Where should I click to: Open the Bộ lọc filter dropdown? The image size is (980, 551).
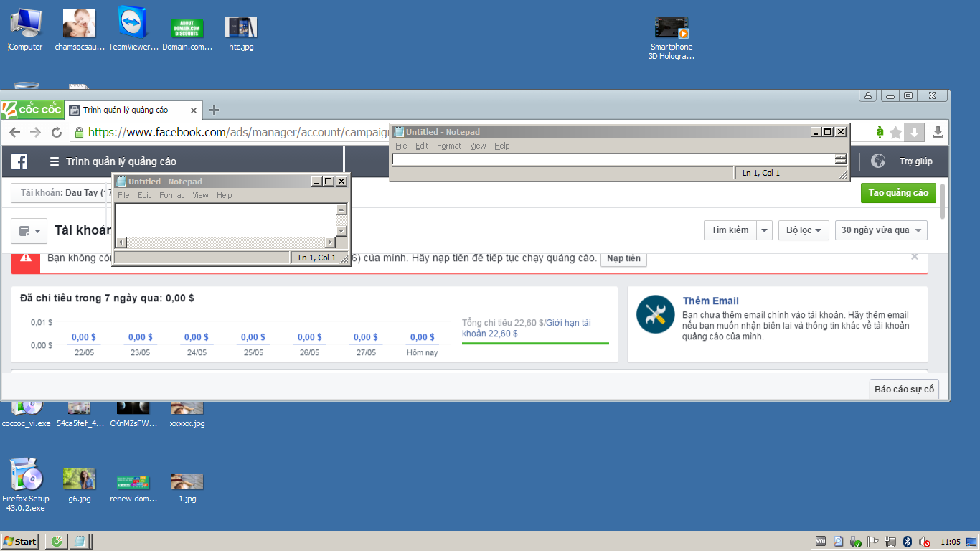(804, 230)
